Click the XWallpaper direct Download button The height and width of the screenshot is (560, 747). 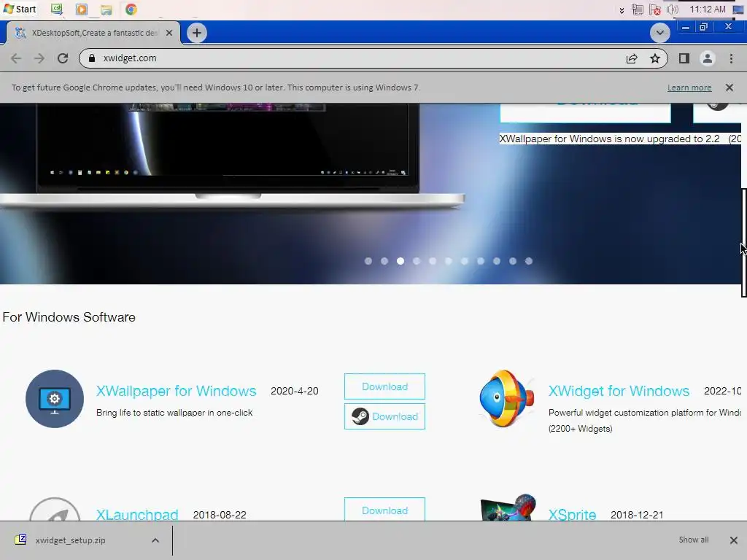point(385,386)
